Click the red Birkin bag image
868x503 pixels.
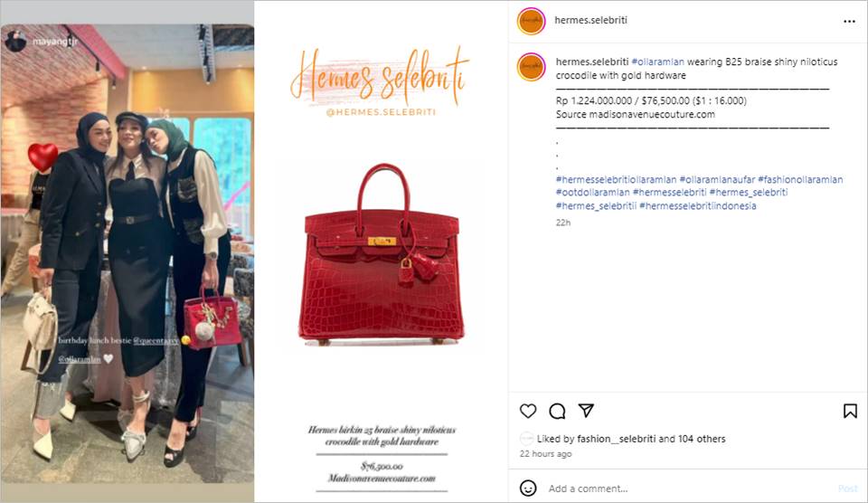(382, 255)
